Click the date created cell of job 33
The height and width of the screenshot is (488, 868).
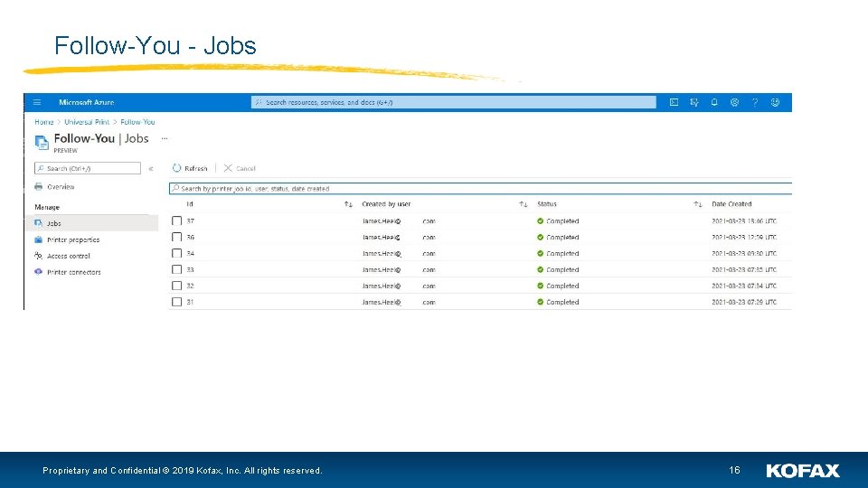pyautogui.click(x=744, y=269)
